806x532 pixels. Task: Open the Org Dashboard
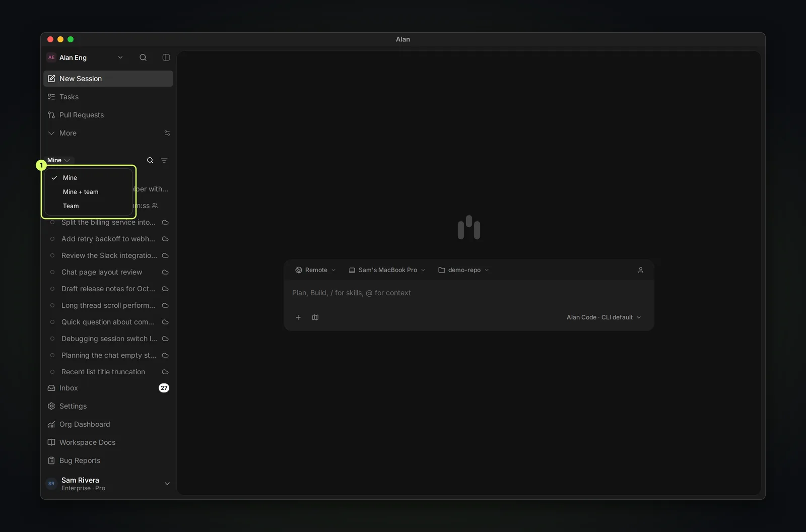coord(108,424)
